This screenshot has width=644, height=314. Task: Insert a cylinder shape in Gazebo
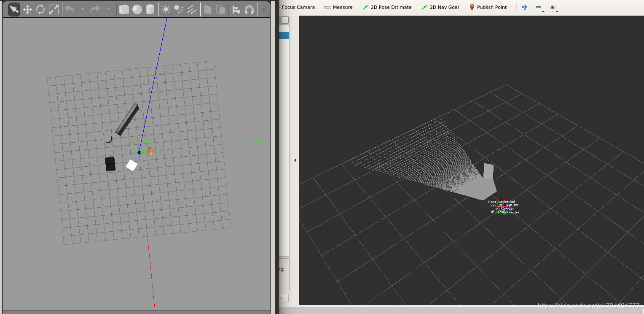point(150,9)
